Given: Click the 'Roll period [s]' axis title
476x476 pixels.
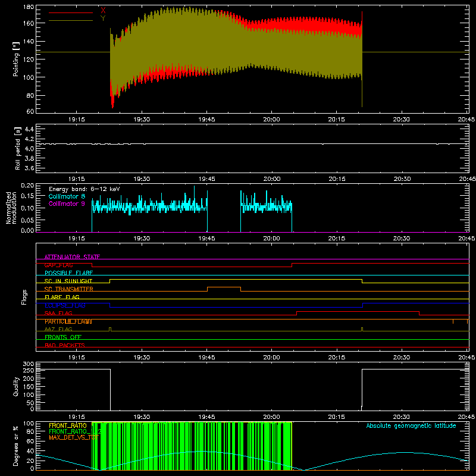Looking at the screenshot, I should click(x=17, y=148).
